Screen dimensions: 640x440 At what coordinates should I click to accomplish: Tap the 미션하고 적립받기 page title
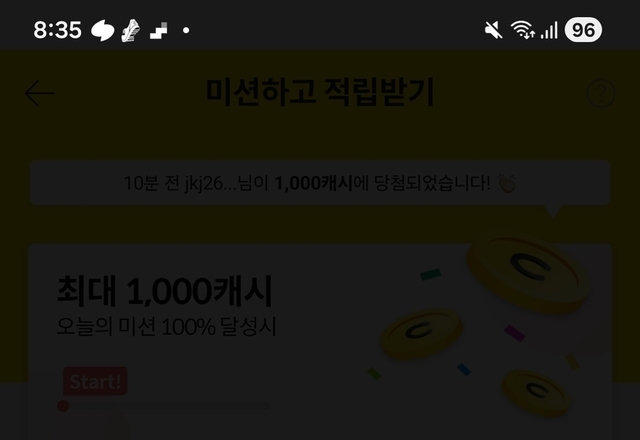[x=320, y=92]
